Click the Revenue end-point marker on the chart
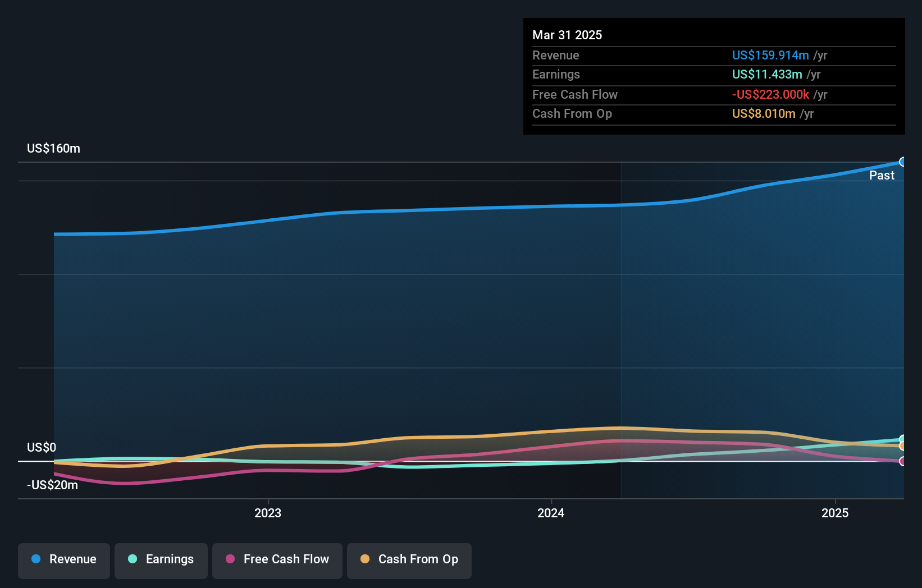This screenshot has height=588, width=922. 902,162
